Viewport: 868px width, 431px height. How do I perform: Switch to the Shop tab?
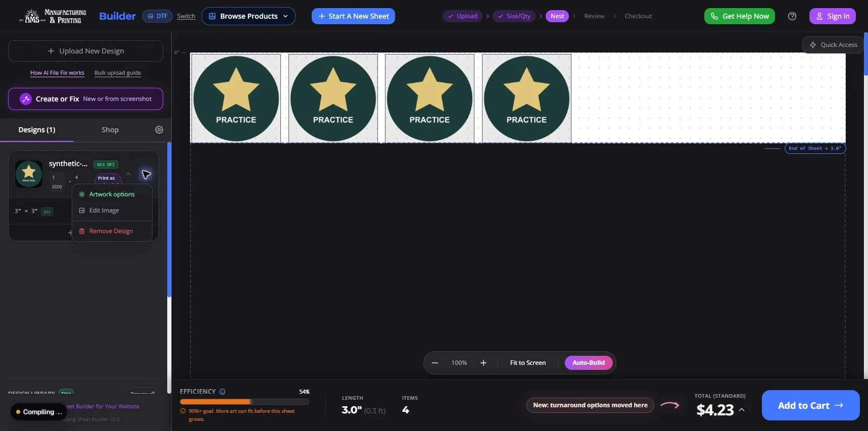[x=110, y=130]
